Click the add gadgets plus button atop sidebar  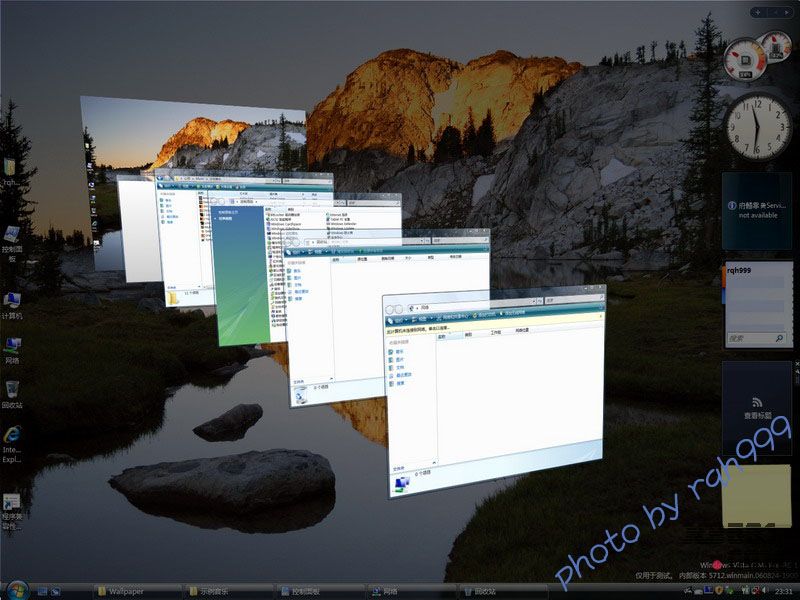pyautogui.click(x=759, y=12)
